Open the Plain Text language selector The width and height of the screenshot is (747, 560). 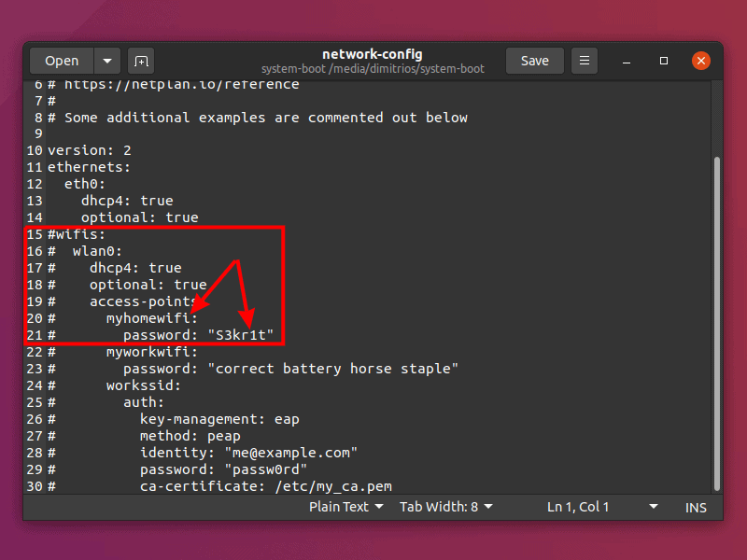(345, 507)
